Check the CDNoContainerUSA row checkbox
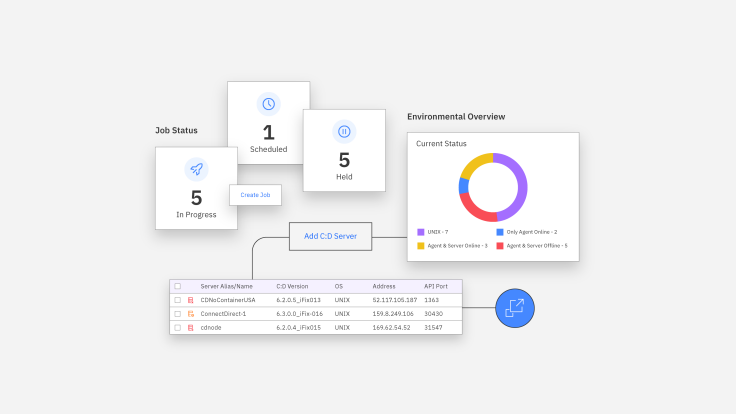Image resolution: width=736 pixels, height=414 pixels. [x=177, y=300]
